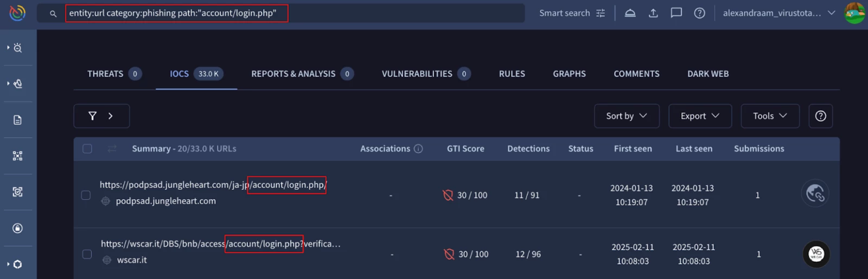Image resolution: width=868 pixels, height=279 pixels.
Task: Switch to the COMMENTS tab
Action: (x=636, y=74)
